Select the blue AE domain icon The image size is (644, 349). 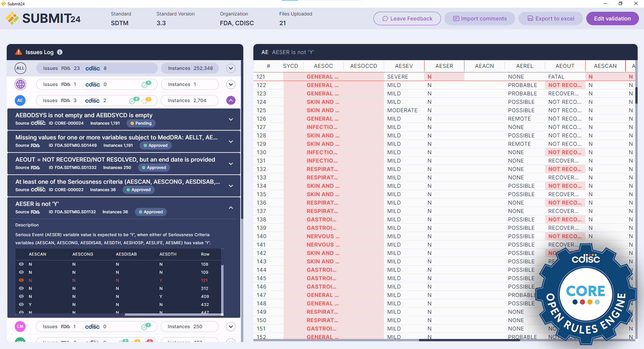coord(20,100)
